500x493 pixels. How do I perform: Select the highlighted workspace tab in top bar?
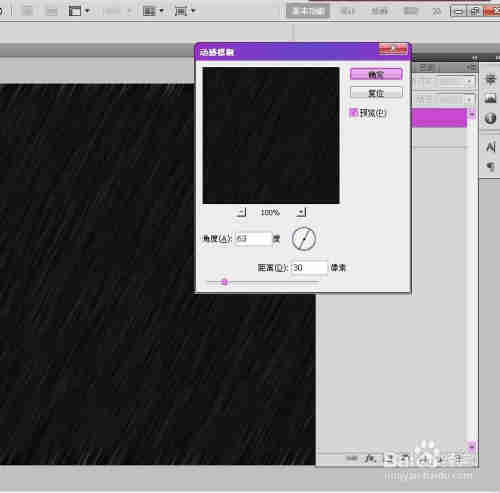click(308, 11)
